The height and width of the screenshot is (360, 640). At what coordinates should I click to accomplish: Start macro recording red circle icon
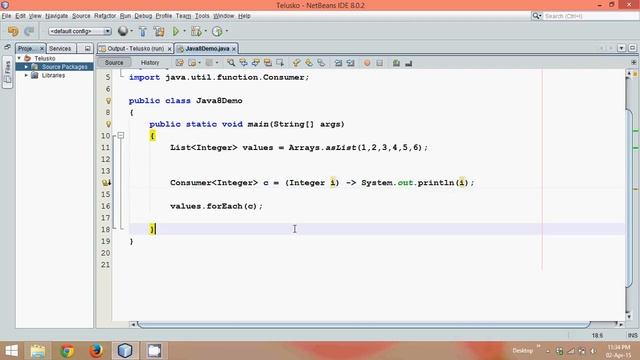tap(367, 63)
